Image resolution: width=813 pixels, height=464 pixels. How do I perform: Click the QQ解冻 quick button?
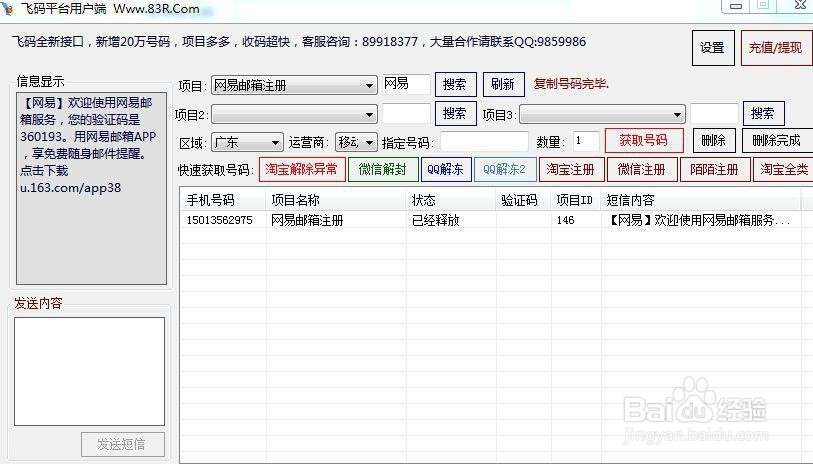pyautogui.click(x=446, y=170)
